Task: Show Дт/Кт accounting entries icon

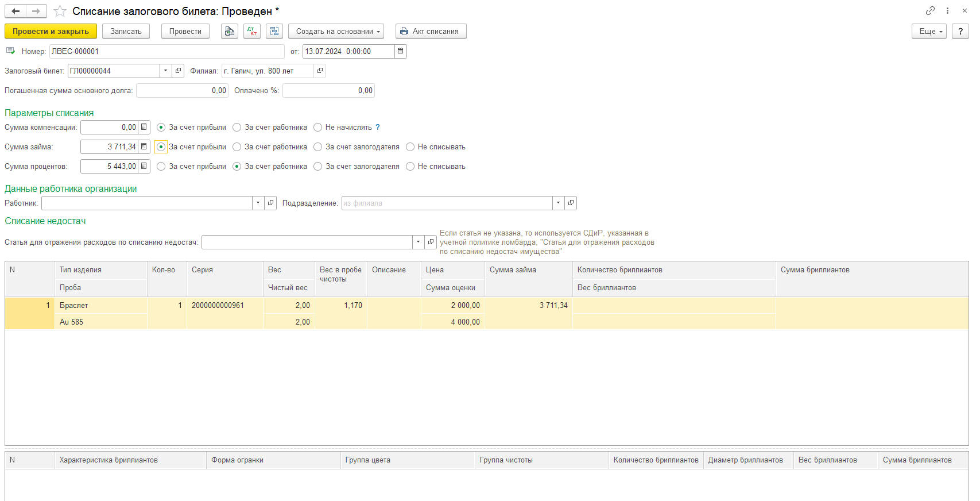Action: coord(252,31)
